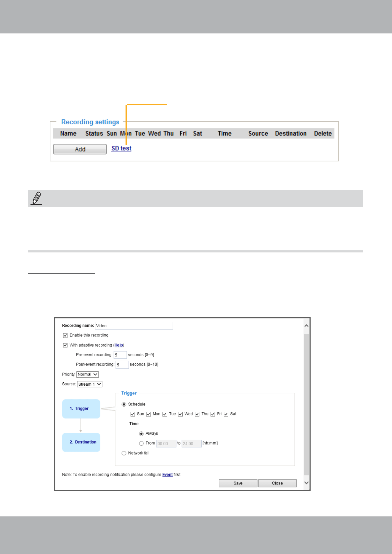Select the From time radio button
The width and height of the screenshot is (392, 554).
click(x=142, y=444)
